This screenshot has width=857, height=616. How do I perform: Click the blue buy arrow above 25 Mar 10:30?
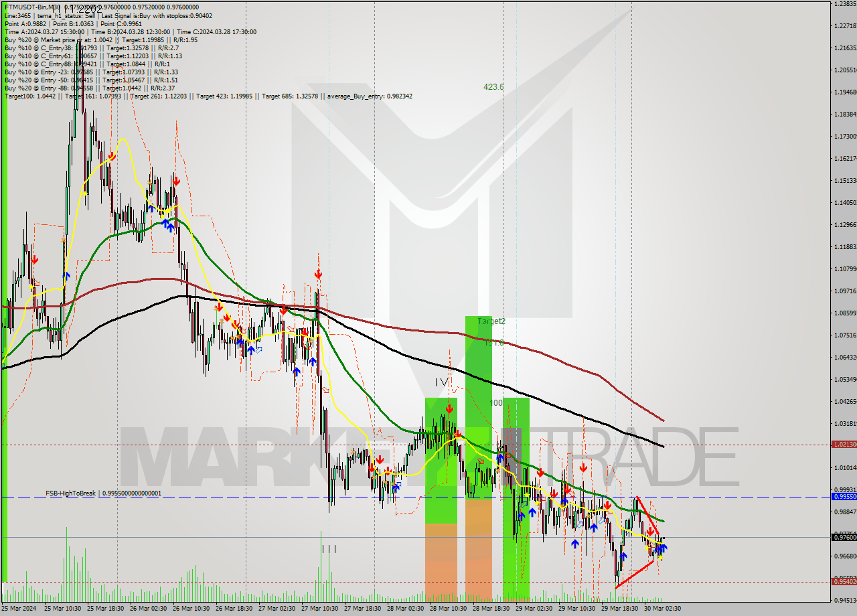(x=67, y=275)
